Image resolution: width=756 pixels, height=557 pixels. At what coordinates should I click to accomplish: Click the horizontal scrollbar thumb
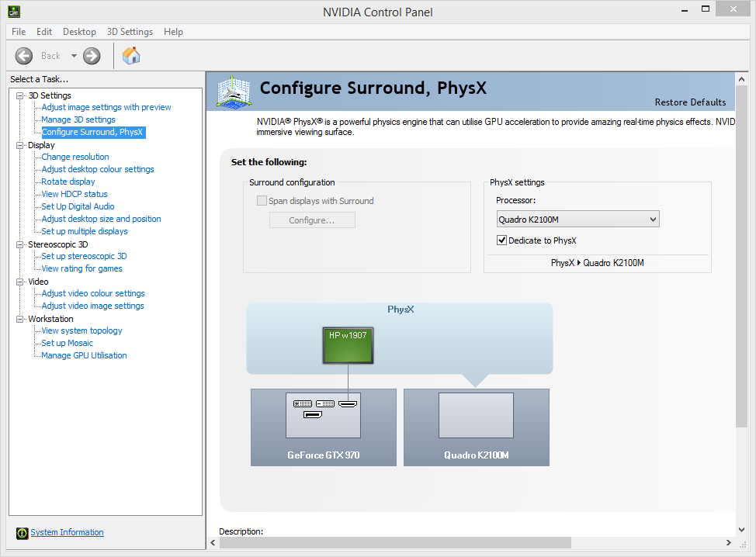(395, 542)
